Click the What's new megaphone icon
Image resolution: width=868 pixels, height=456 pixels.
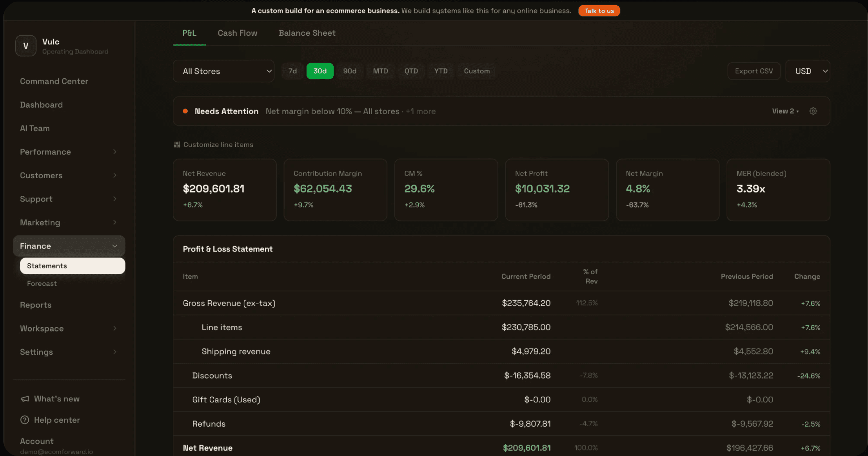click(25, 399)
